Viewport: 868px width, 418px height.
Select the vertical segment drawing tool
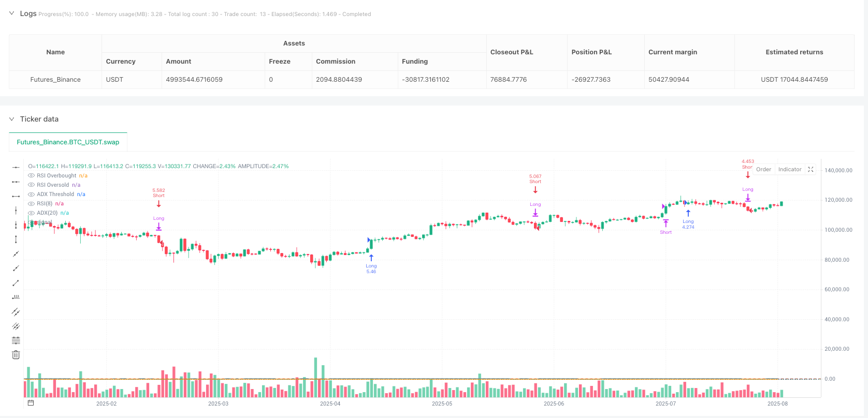[16, 239]
